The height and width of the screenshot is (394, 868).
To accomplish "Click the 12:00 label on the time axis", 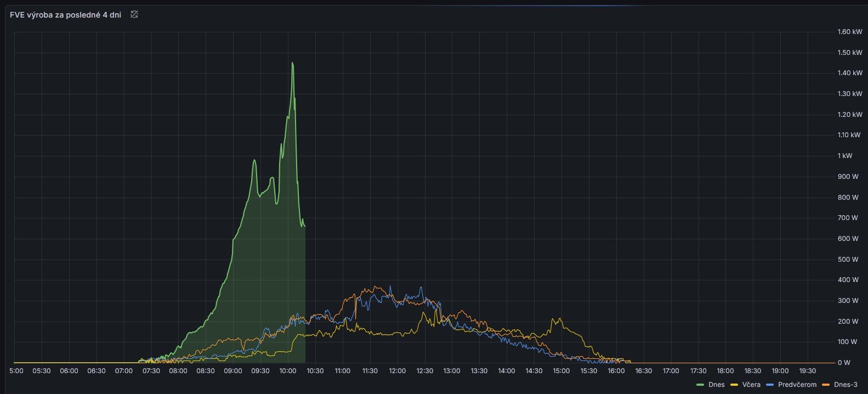I will click(397, 371).
